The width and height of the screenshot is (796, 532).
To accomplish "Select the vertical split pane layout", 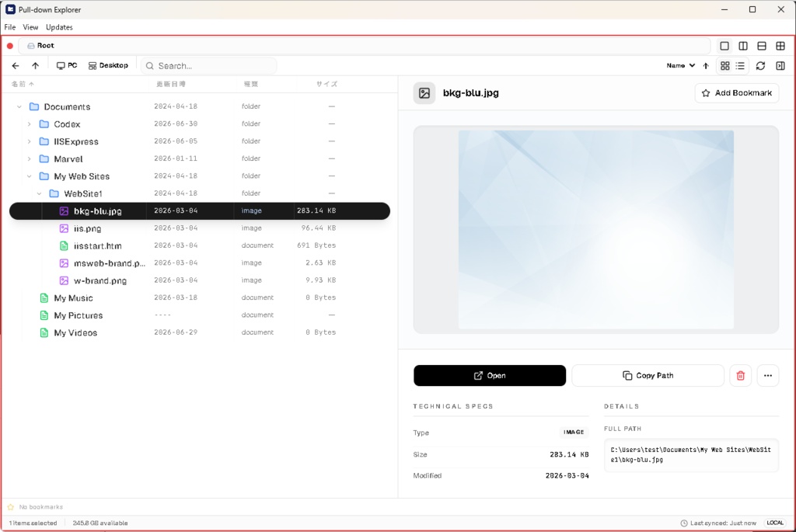I will [x=742, y=46].
